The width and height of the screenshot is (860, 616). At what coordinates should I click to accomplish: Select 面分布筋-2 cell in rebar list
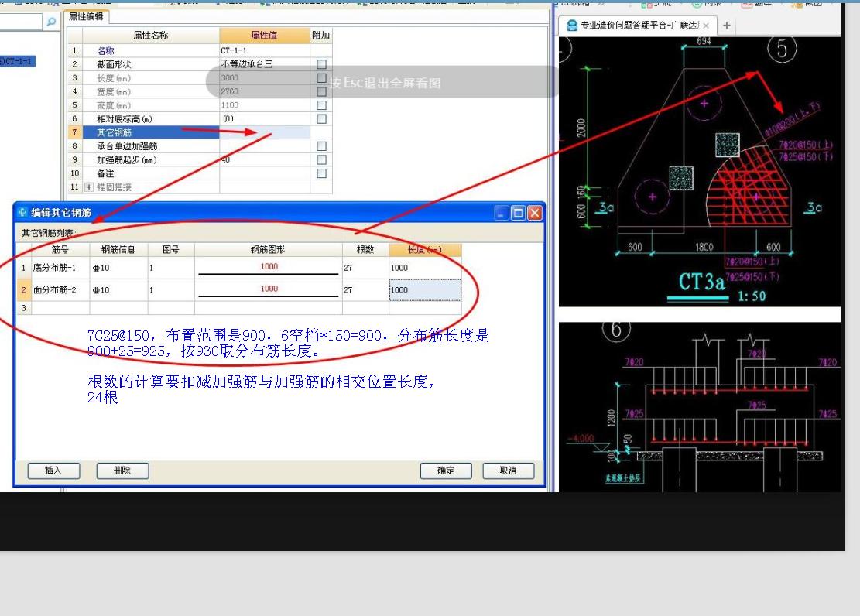click(x=60, y=289)
